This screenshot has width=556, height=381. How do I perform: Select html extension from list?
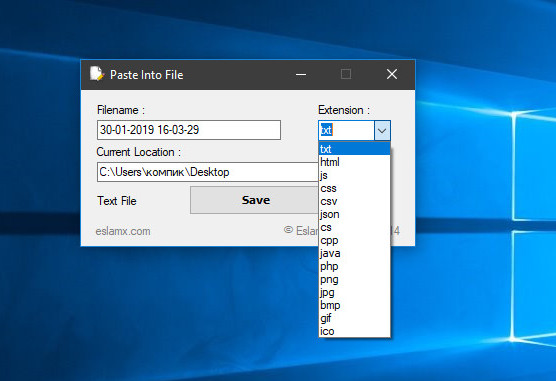tap(355, 162)
